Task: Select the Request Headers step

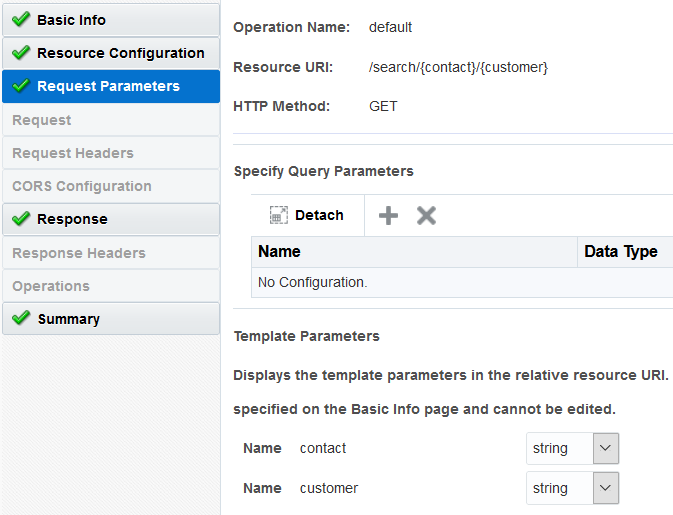Action: (x=73, y=153)
